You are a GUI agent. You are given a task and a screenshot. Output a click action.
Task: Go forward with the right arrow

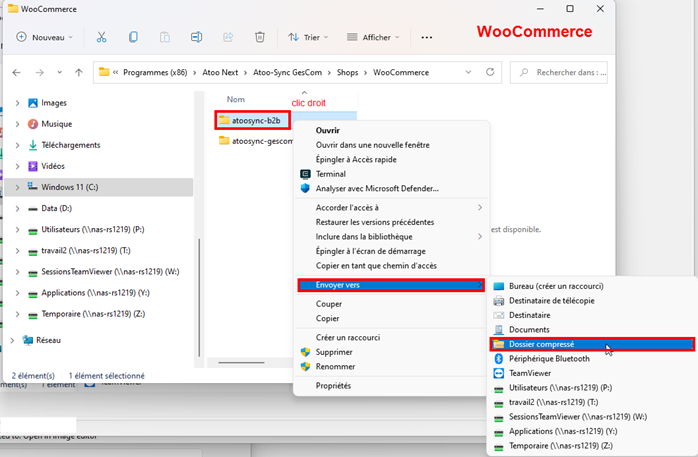tap(40, 72)
